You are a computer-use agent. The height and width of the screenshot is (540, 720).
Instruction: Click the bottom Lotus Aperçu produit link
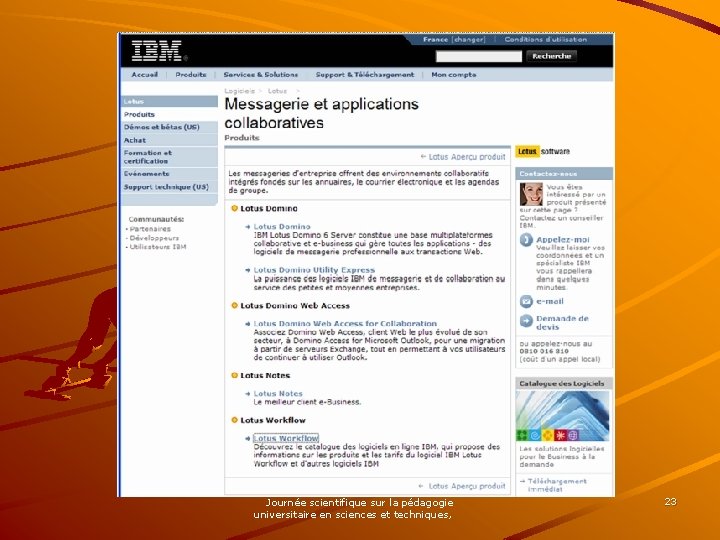click(x=467, y=486)
